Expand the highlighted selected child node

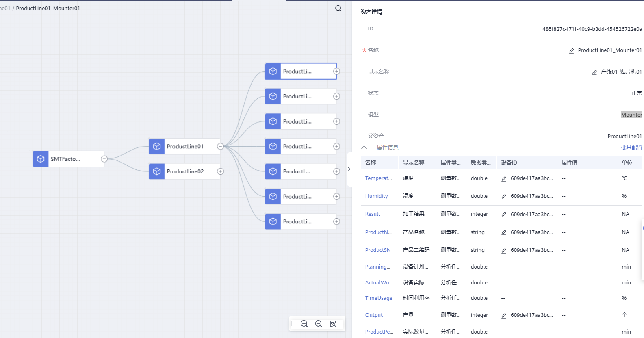336,71
